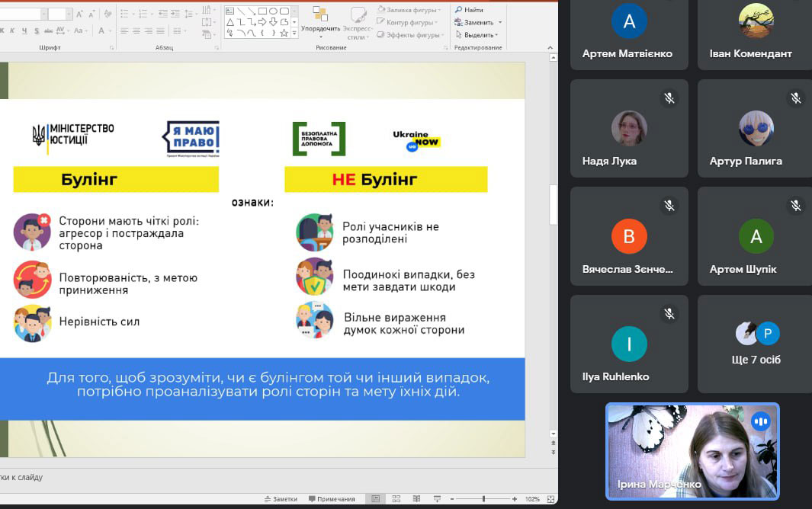Go to previous slide arrow in scrollbar
Viewport: 812px width, 509px height.
[x=553, y=443]
